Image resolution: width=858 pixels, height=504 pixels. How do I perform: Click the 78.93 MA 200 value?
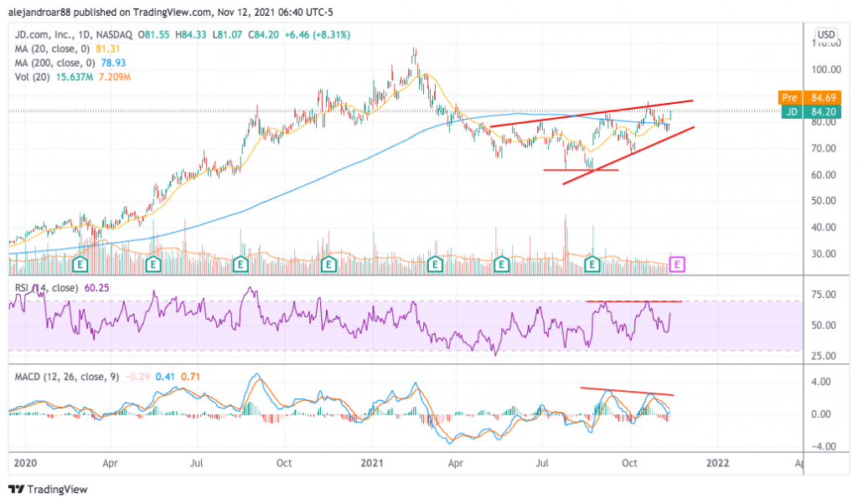[x=113, y=63]
